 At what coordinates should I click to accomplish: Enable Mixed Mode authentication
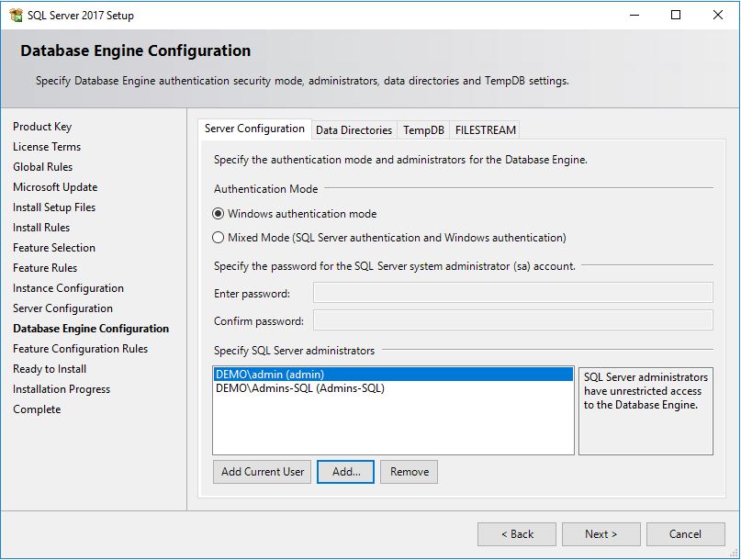pyautogui.click(x=219, y=236)
